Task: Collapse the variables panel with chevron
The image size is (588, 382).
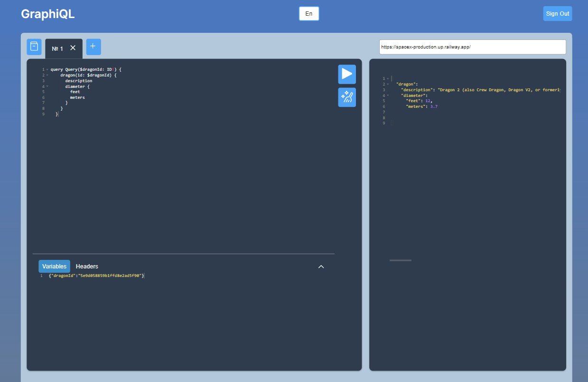Action: click(321, 267)
